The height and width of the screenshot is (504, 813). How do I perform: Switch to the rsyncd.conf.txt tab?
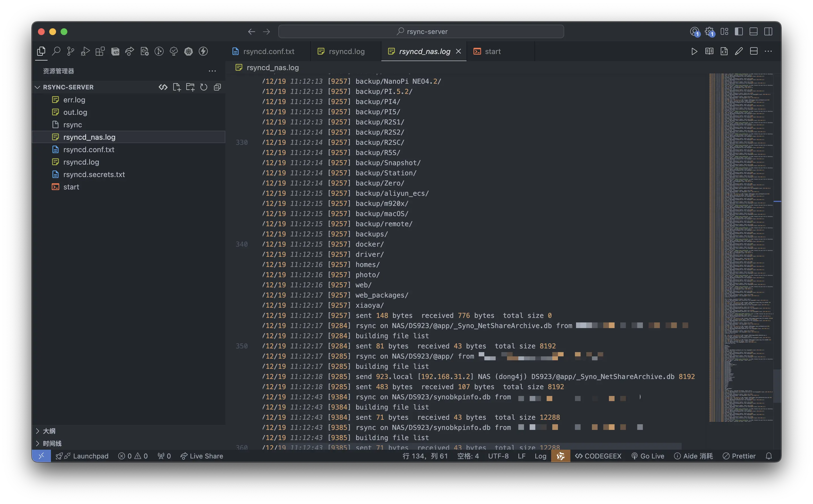268,51
